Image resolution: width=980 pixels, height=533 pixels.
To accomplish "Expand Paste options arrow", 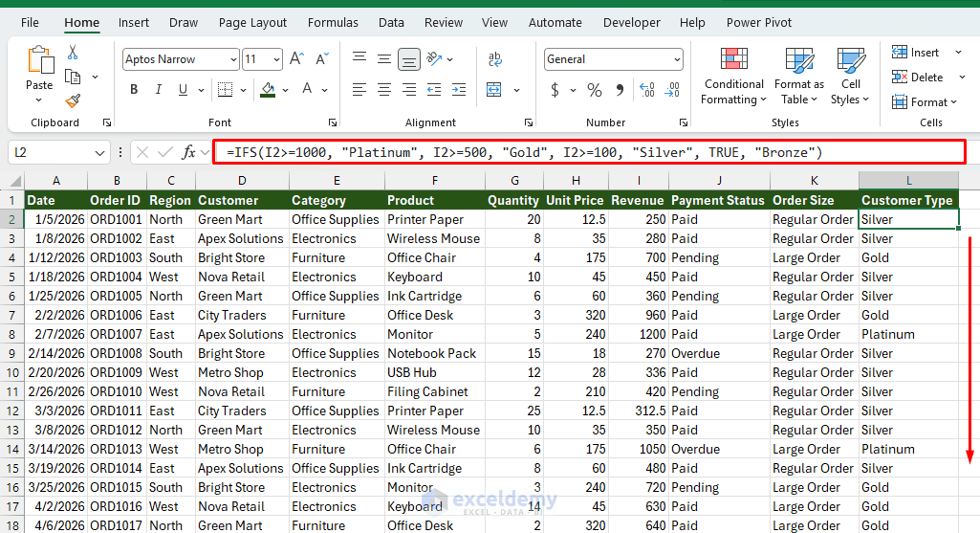I will 39,100.
